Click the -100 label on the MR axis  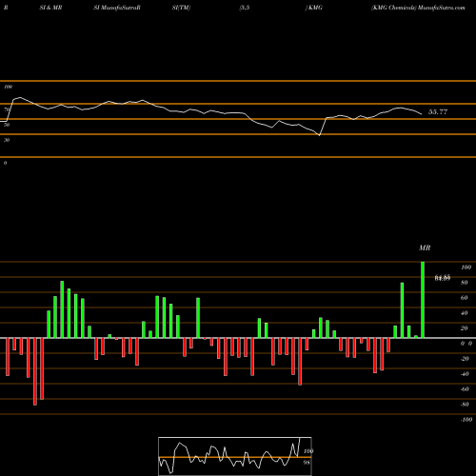tap(466, 420)
